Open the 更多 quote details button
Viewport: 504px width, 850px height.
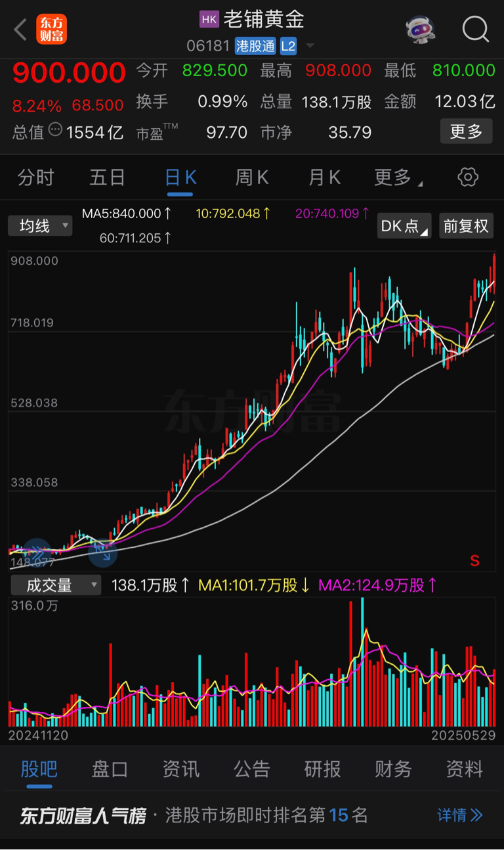[x=466, y=131]
